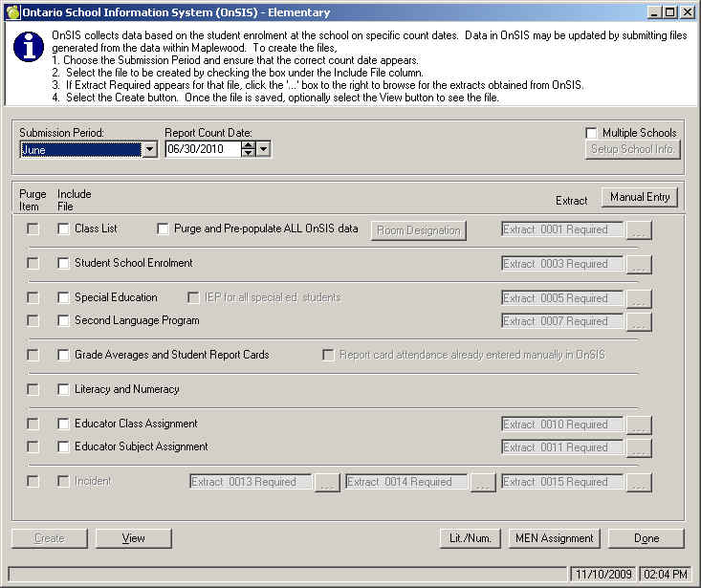
Task: Browse for Extract 0003 file
Action: pos(639,265)
